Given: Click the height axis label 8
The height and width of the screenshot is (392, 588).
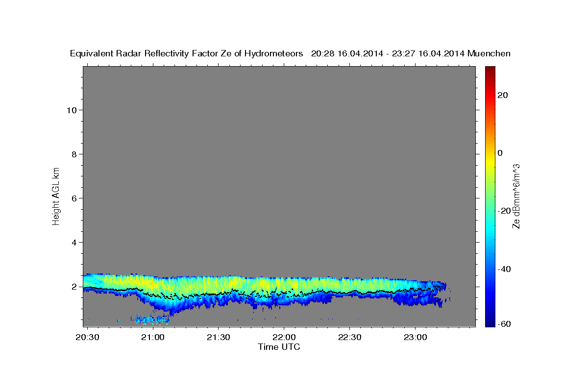Looking at the screenshot, I should point(74,154).
